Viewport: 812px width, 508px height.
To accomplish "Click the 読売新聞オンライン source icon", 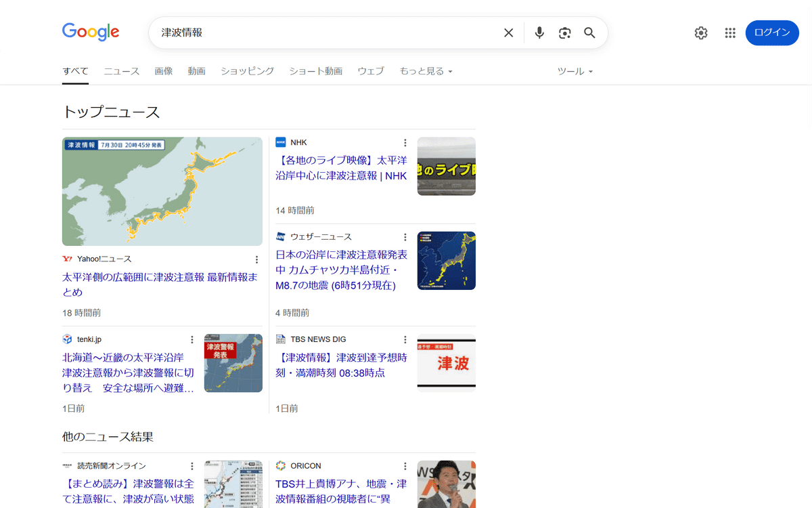I will [67, 466].
